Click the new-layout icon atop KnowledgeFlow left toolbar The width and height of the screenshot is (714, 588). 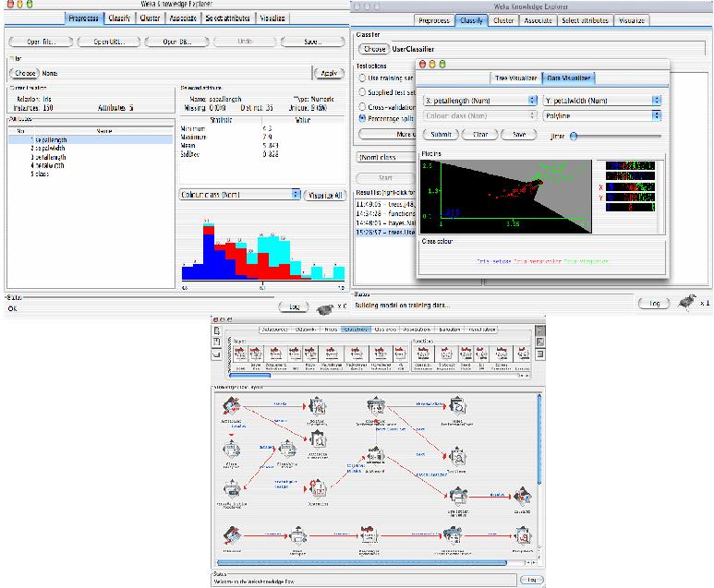tap(217, 330)
